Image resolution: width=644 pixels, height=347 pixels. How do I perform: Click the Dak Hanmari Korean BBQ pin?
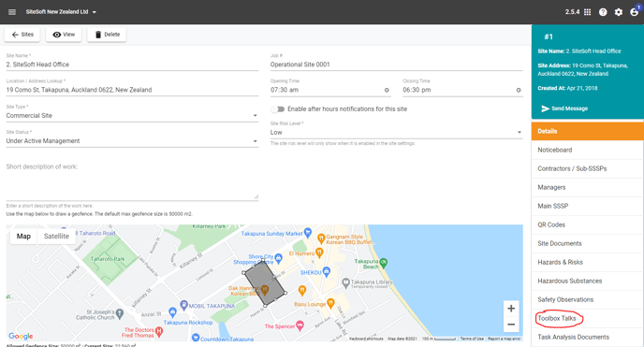point(265,290)
